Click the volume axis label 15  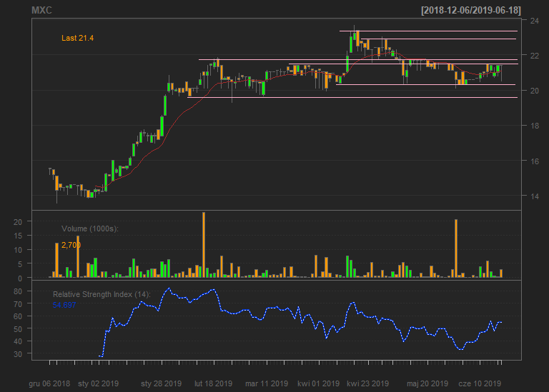coord(18,236)
